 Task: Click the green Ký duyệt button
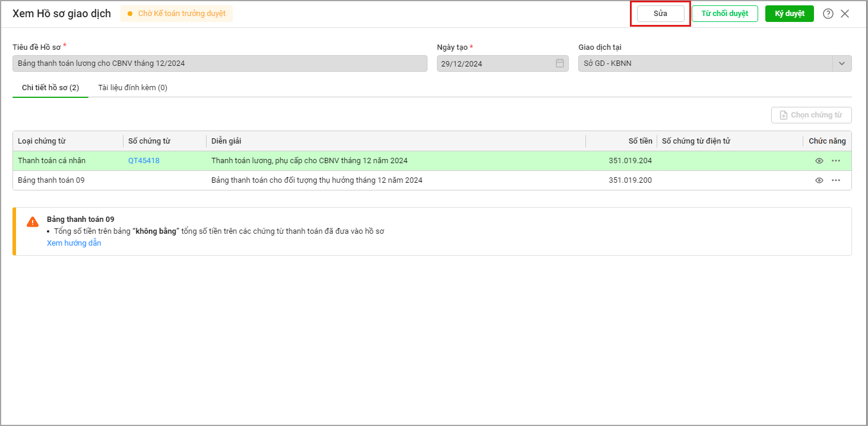pos(789,14)
